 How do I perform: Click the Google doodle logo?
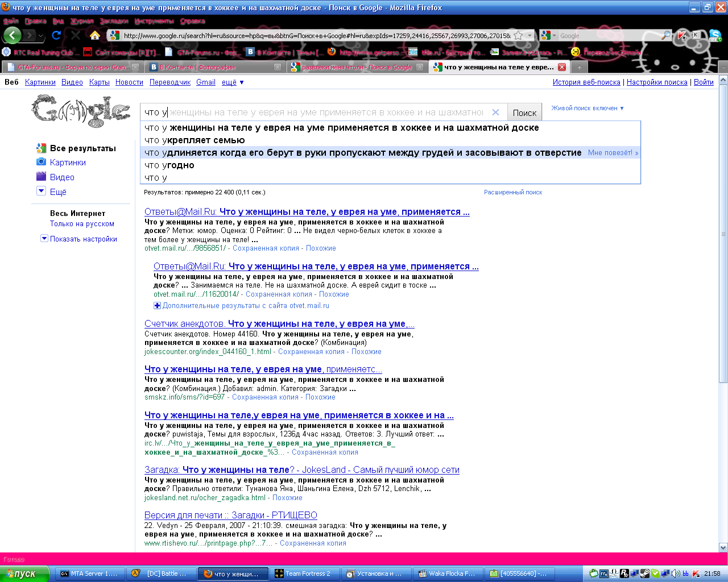[81, 111]
